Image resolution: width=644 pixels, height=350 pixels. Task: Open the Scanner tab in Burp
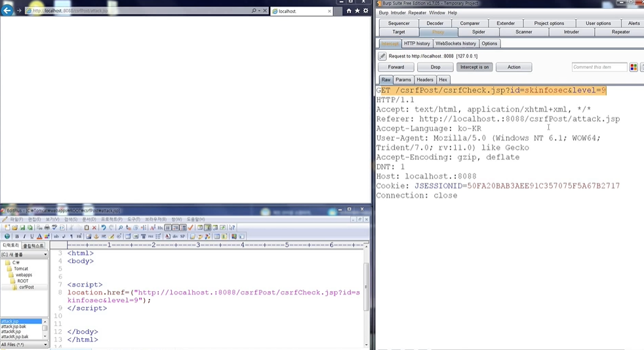(x=524, y=32)
